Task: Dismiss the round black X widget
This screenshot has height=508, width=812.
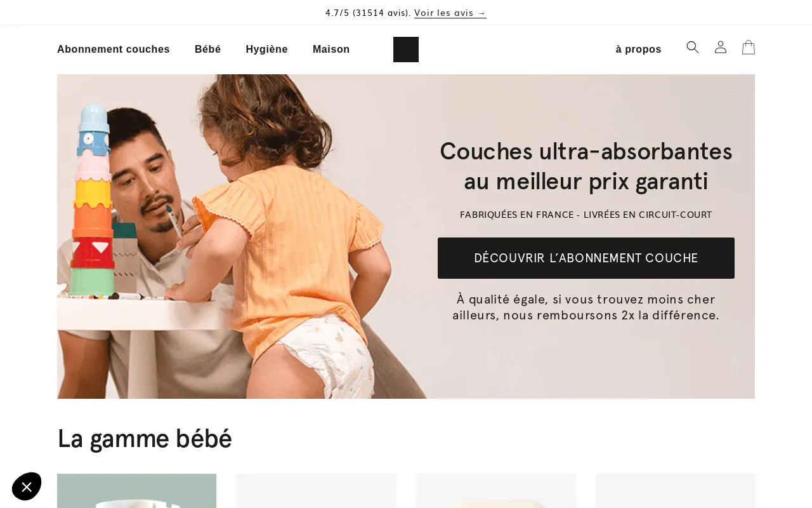Action: point(27,487)
